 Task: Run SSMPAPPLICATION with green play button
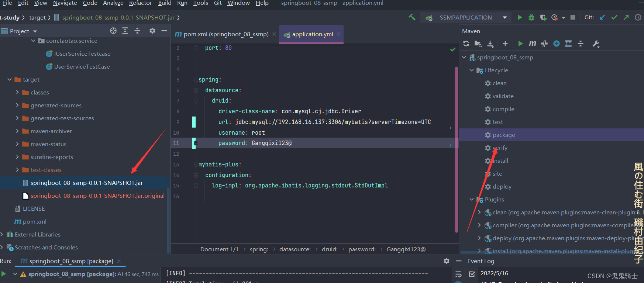520,17
